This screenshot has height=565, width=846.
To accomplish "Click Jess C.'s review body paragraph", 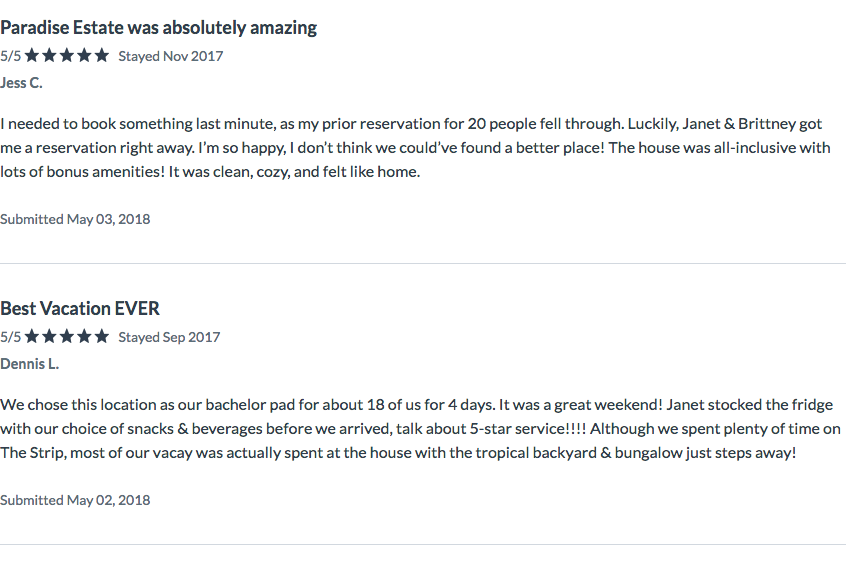I will pos(415,147).
